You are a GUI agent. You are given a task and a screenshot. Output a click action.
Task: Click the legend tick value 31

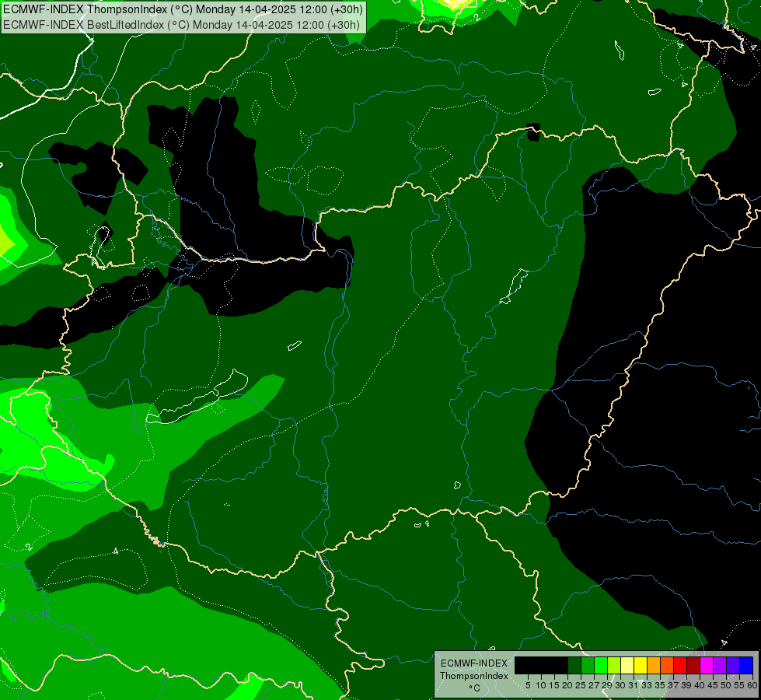point(634,685)
